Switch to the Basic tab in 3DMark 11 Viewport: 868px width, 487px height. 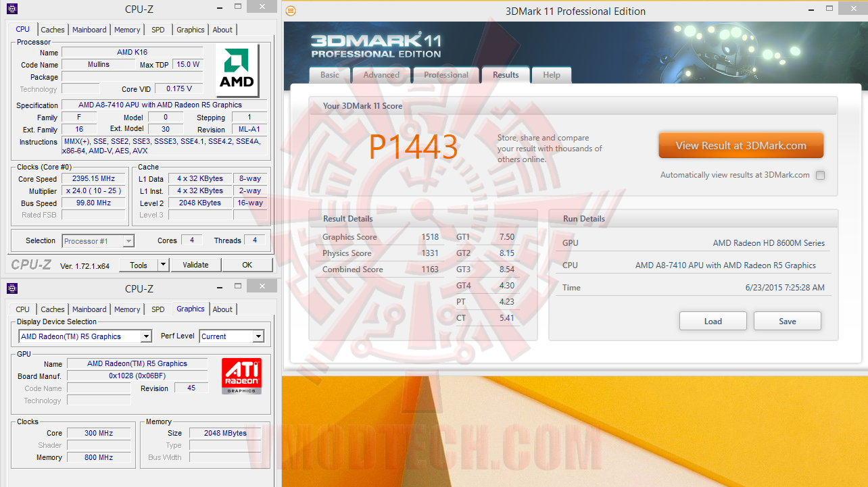pyautogui.click(x=330, y=75)
